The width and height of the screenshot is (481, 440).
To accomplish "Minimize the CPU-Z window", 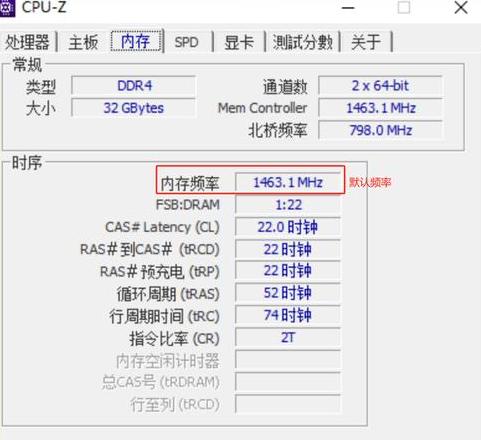I will [x=348, y=7].
